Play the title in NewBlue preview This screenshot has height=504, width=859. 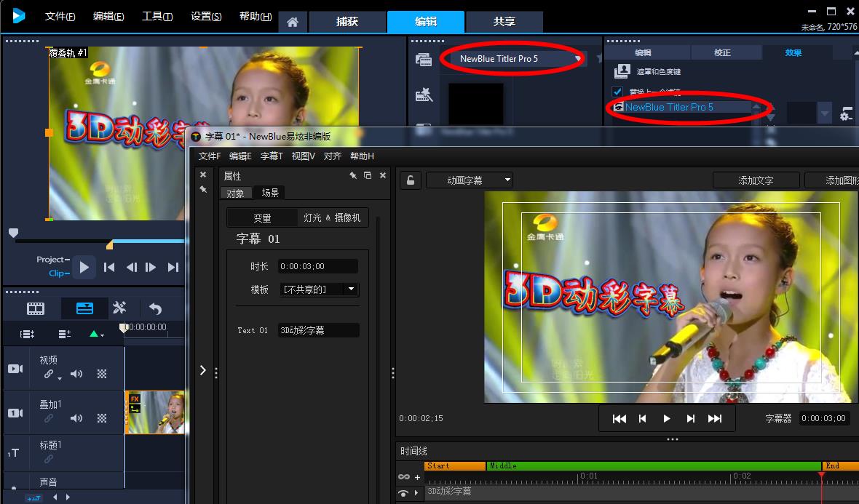pyautogui.click(x=667, y=419)
